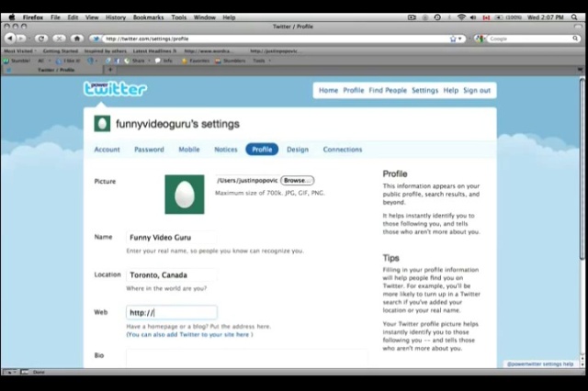Switch to the Design settings tab

[x=298, y=150]
